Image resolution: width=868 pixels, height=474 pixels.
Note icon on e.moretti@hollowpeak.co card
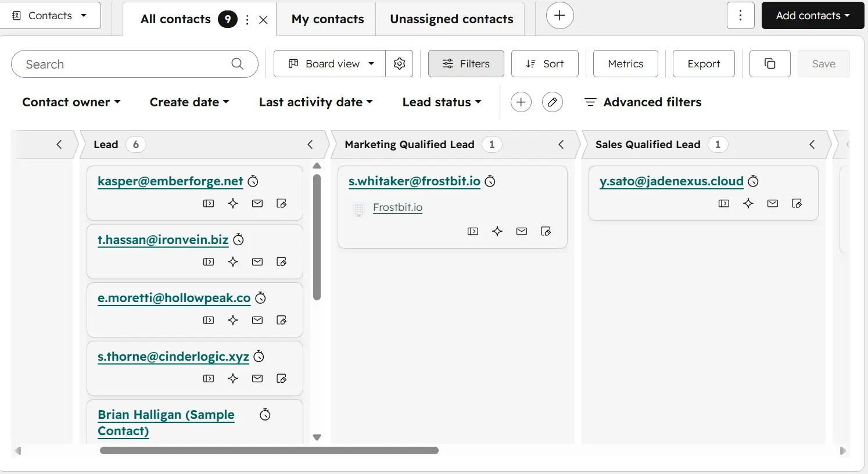(282, 320)
